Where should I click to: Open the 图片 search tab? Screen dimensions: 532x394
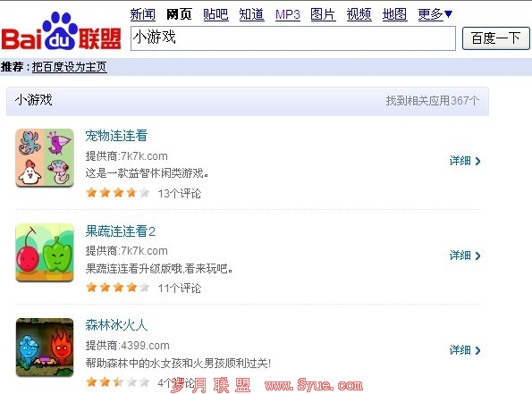[323, 14]
